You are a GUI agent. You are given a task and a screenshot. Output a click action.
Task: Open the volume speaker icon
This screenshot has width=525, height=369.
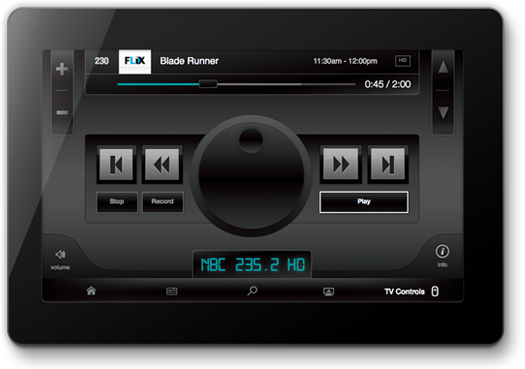(60, 255)
